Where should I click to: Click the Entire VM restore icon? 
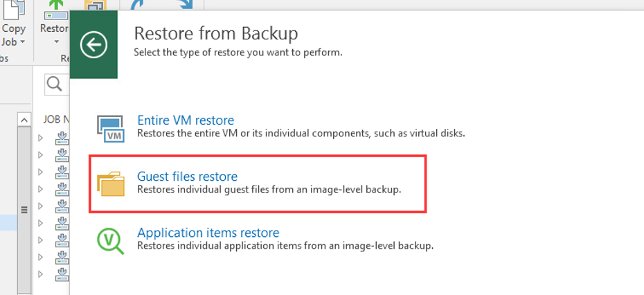(111, 127)
